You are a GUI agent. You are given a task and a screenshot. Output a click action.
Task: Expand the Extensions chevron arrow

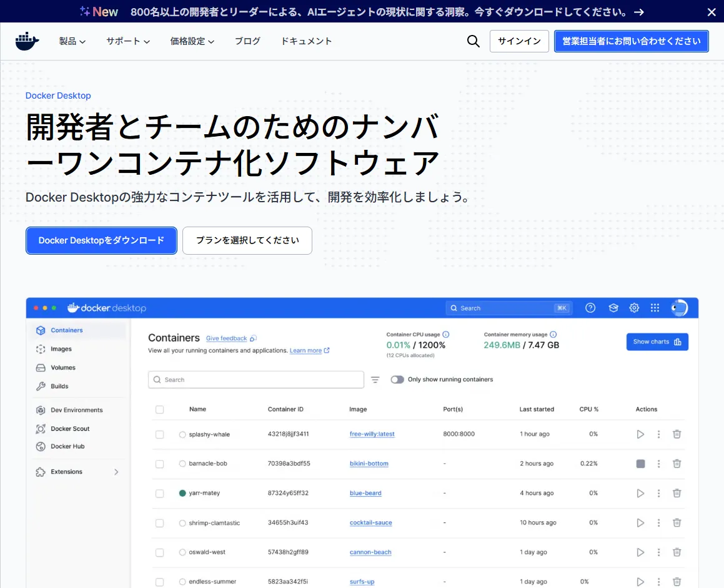click(116, 472)
